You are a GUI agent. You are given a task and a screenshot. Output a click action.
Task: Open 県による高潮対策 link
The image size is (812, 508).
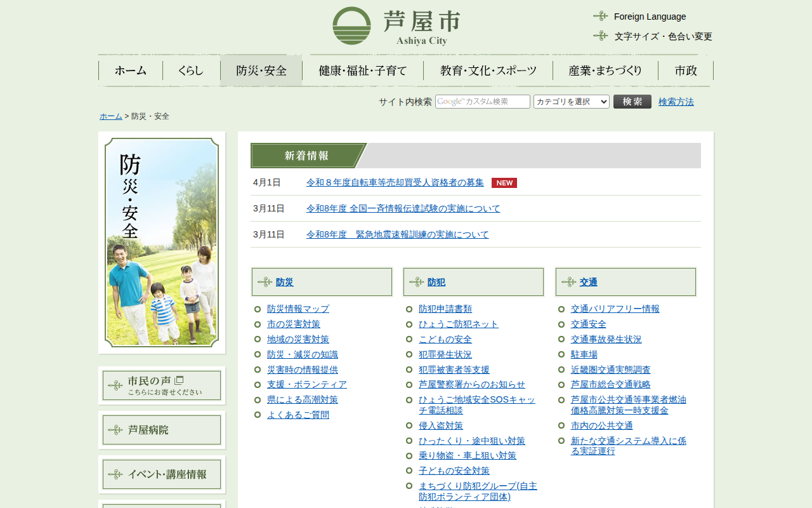[303, 399]
